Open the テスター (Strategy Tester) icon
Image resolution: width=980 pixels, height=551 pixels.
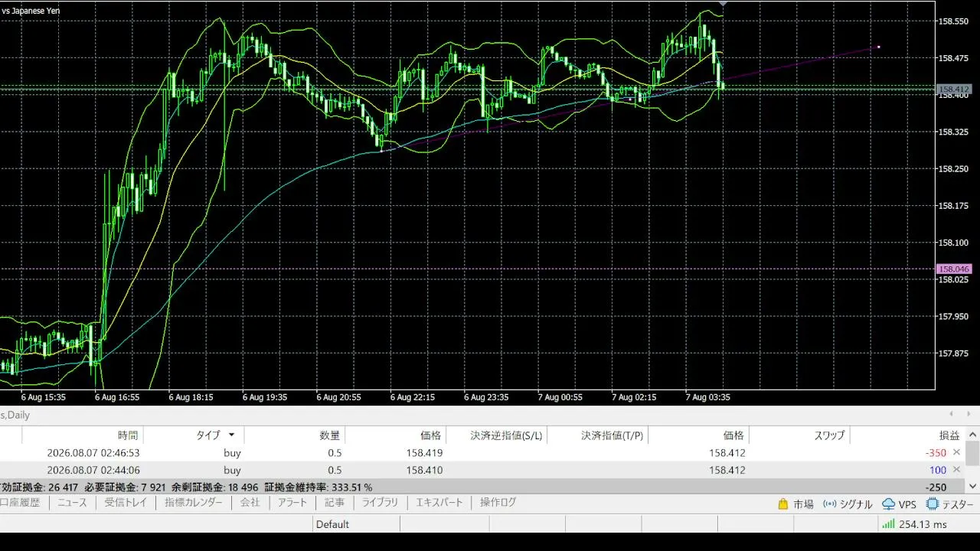point(932,504)
